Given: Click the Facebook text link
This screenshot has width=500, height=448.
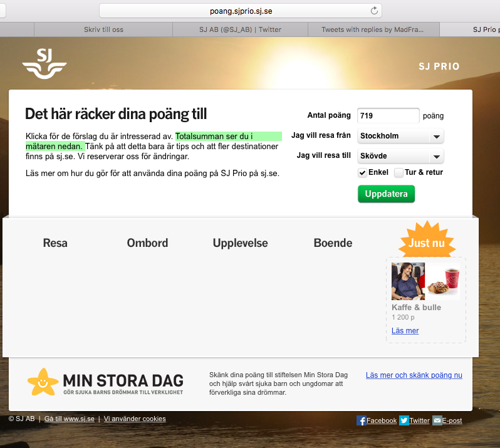Looking at the screenshot, I should point(382,420).
